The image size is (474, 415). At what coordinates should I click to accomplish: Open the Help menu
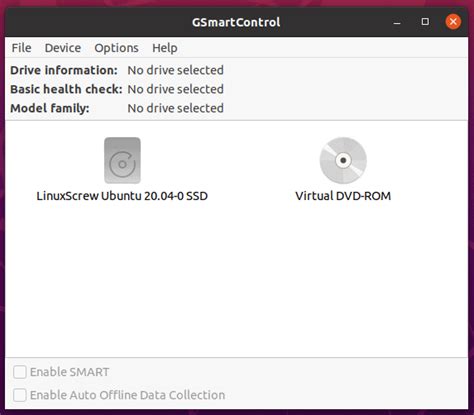click(x=165, y=48)
